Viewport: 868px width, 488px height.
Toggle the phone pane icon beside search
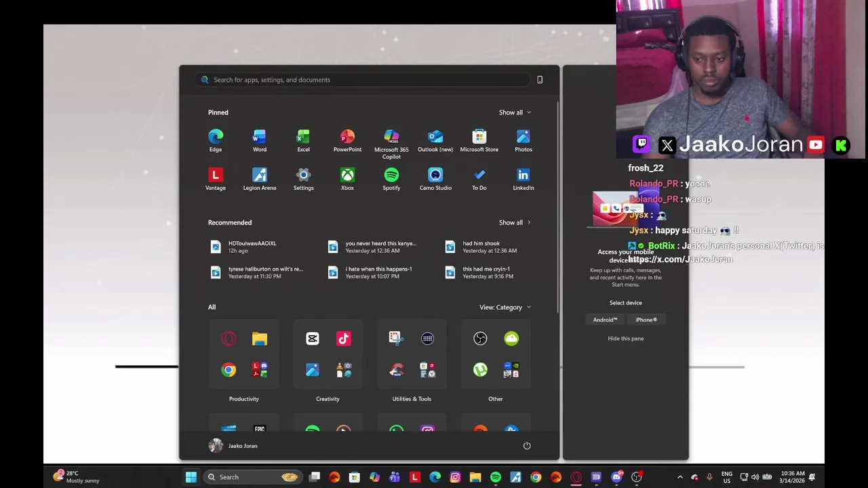click(x=540, y=80)
